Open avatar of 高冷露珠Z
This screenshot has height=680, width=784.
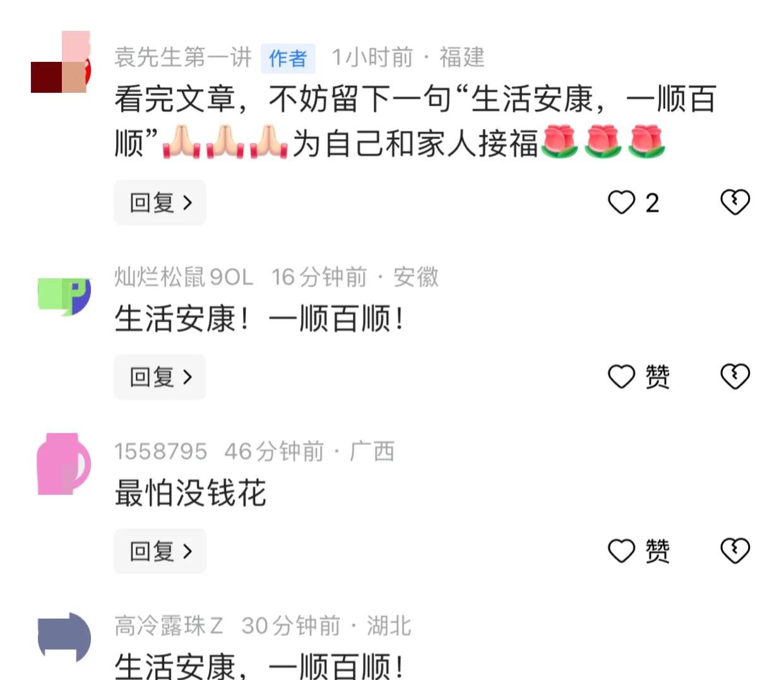pos(64,636)
